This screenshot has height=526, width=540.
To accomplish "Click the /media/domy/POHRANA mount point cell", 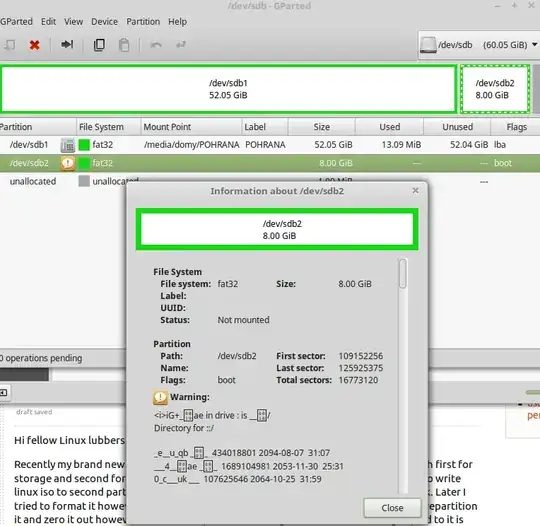I will click(x=191, y=145).
